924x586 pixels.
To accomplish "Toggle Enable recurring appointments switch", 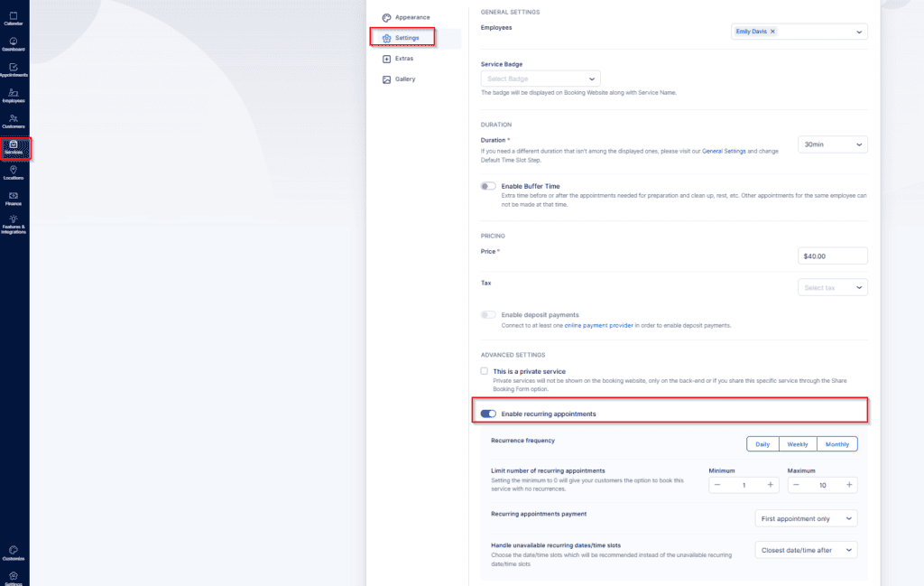I will tap(488, 414).
